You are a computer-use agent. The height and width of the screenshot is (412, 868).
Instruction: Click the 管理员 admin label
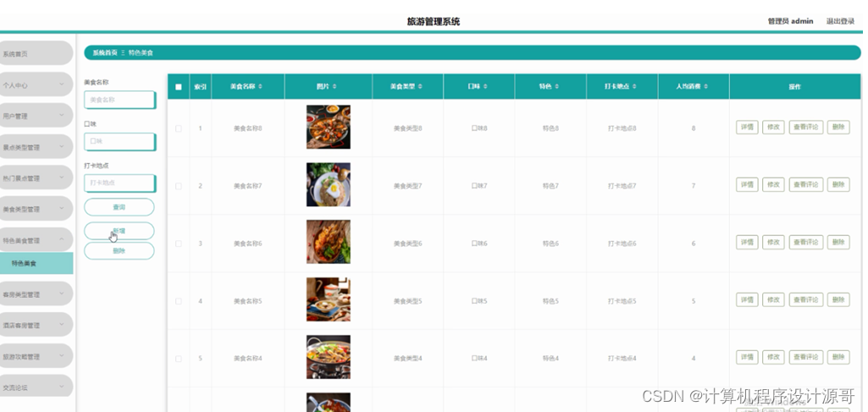pyautogui.click(x=790, y=21)
